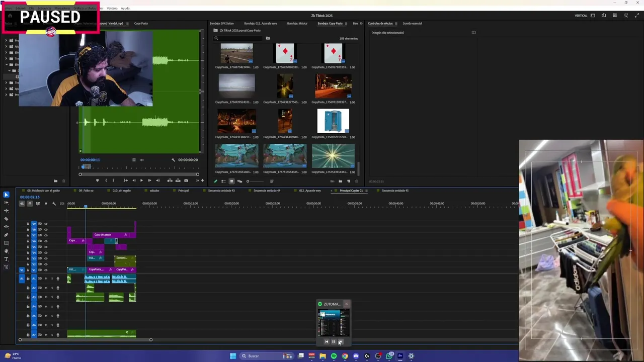The image size is (644, 362).
Task: Toggle timeline snapping magnet icon
Action: click(30, 204)
